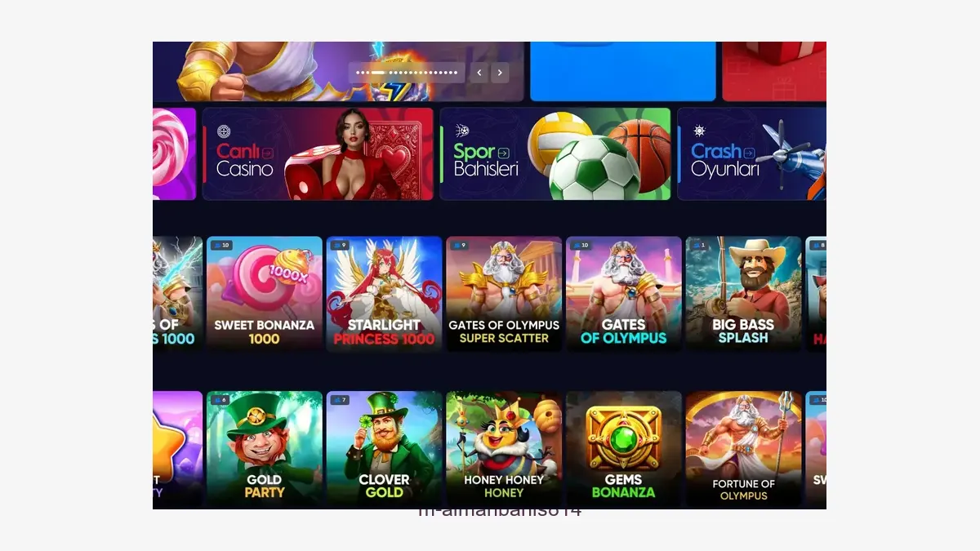This screenshot has height=551, width=980.
Task: Launch Honey Honey Honey game
Action: 504,448
